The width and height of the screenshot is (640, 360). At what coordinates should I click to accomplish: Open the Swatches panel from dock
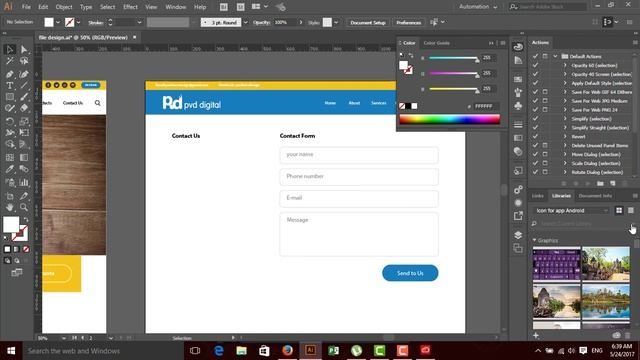pyautogui.click(x=518, y=79)
